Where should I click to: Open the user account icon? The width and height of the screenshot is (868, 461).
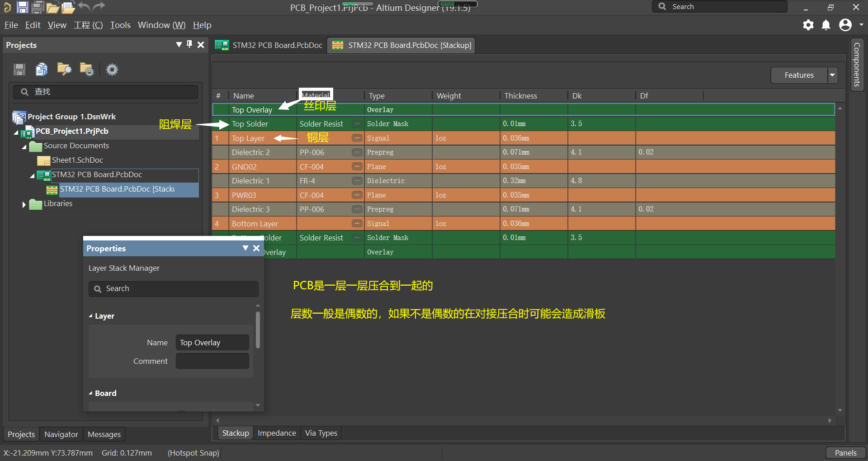click(845, 25)
